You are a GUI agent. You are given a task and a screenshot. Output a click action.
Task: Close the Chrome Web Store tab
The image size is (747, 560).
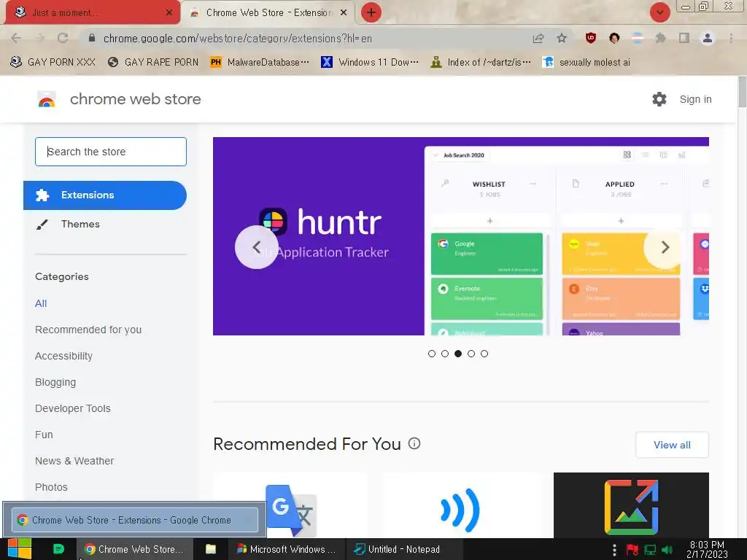click(343, 13)
